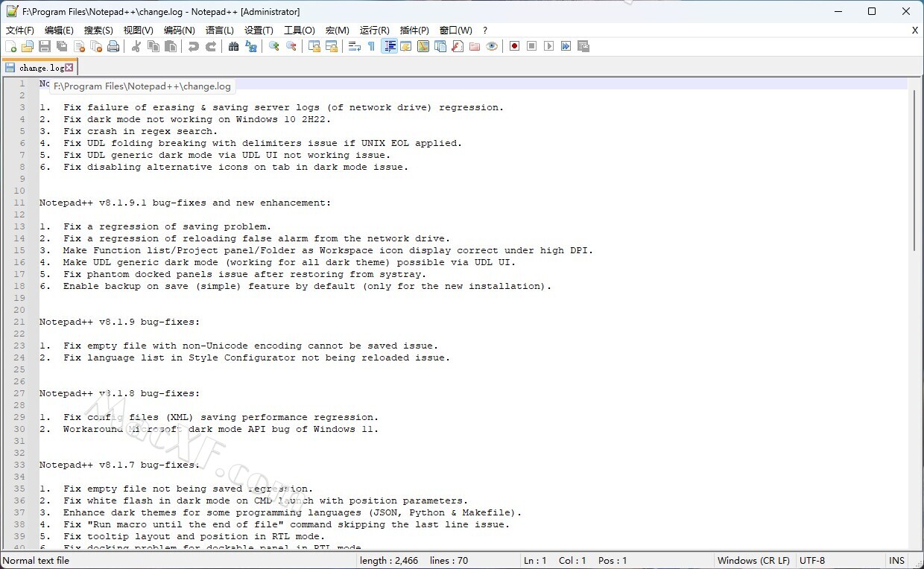Click the macro Playback button

[x=549, y=46]
